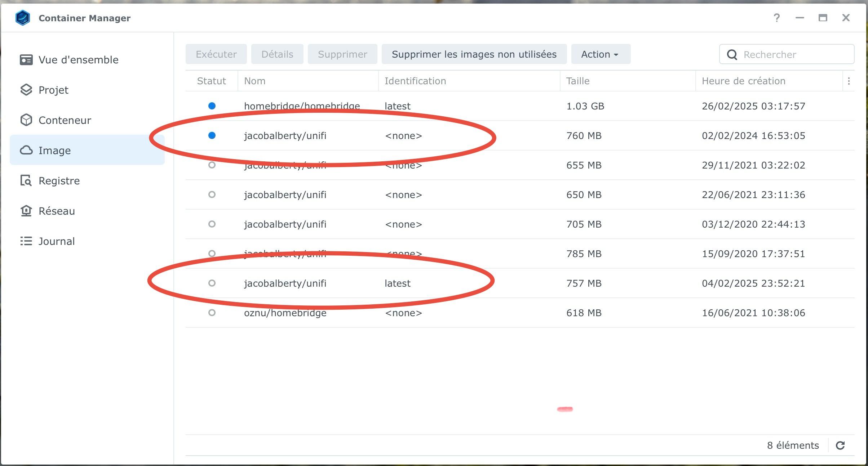Switch to the Image section
868x466 pixels.
[x=54, y=151]
